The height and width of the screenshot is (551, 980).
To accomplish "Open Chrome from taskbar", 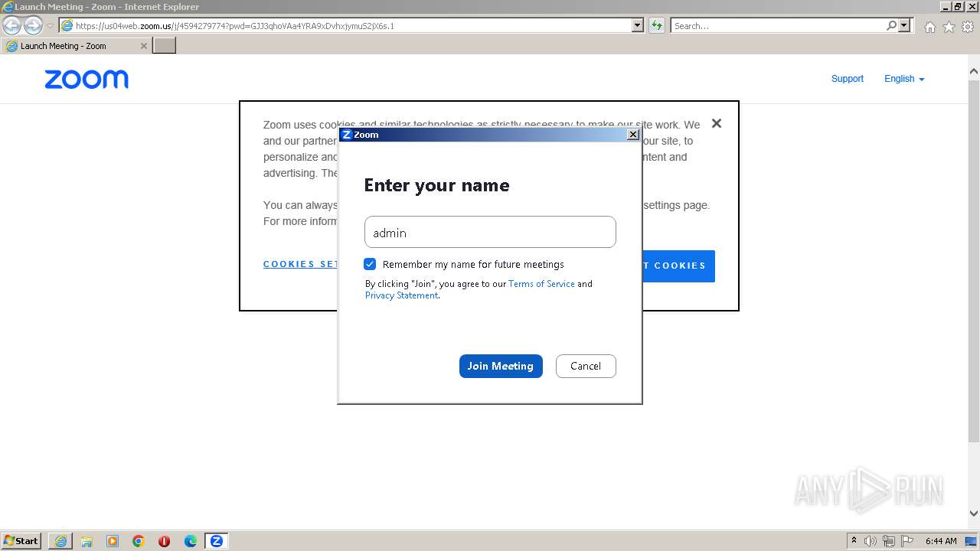I will [x=139, y=541].
